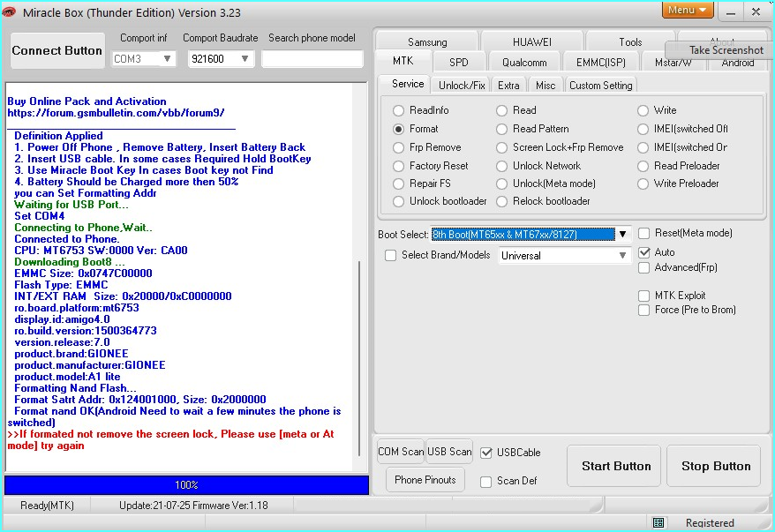The width and height of the screenshot is (775, 532).
Task: Switch to the EMMC(ISP) tab
Action: 600,63
